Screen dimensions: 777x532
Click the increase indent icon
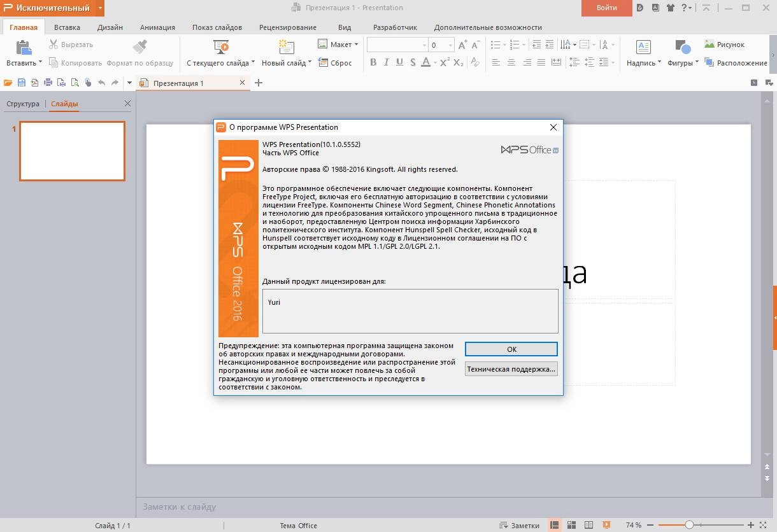(x=551, y=45)
